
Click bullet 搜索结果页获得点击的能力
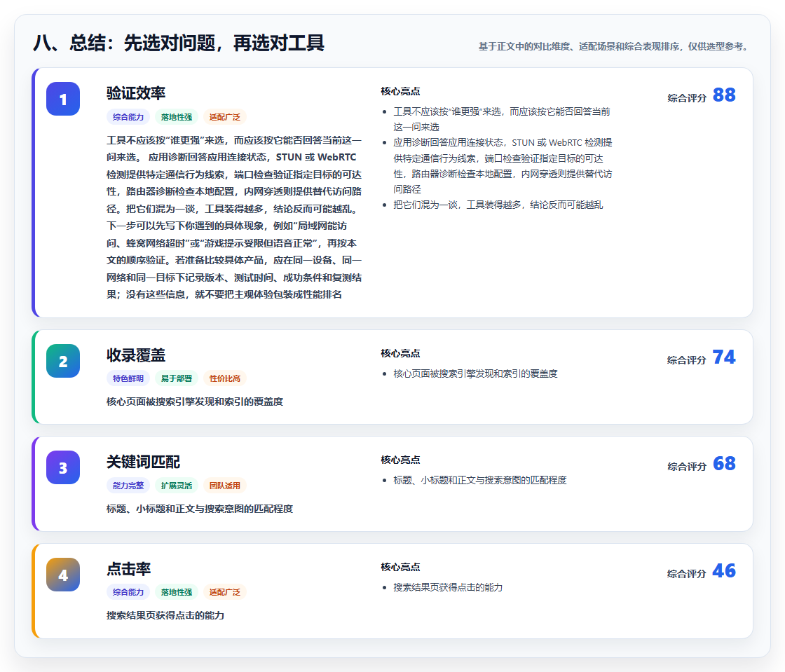tap(448, 587)
